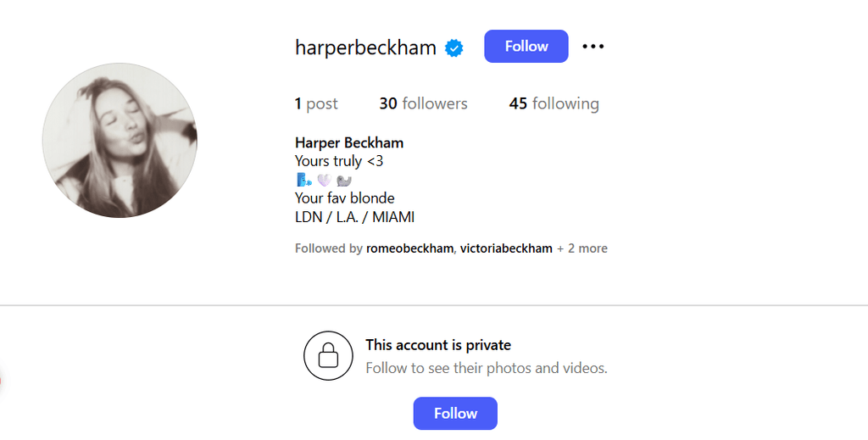868x440 pixels.
Task: Open the 30 followers list
Action: click(x=423, y=103)
